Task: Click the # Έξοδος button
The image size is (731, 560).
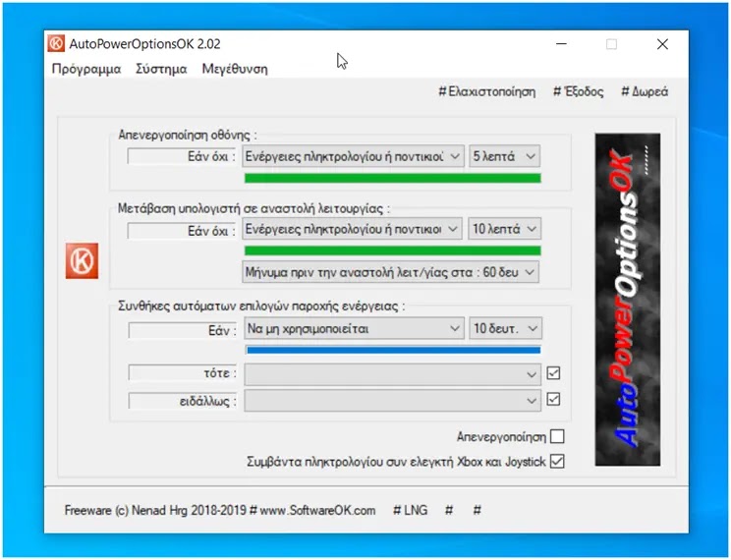Action: point(578,91)
